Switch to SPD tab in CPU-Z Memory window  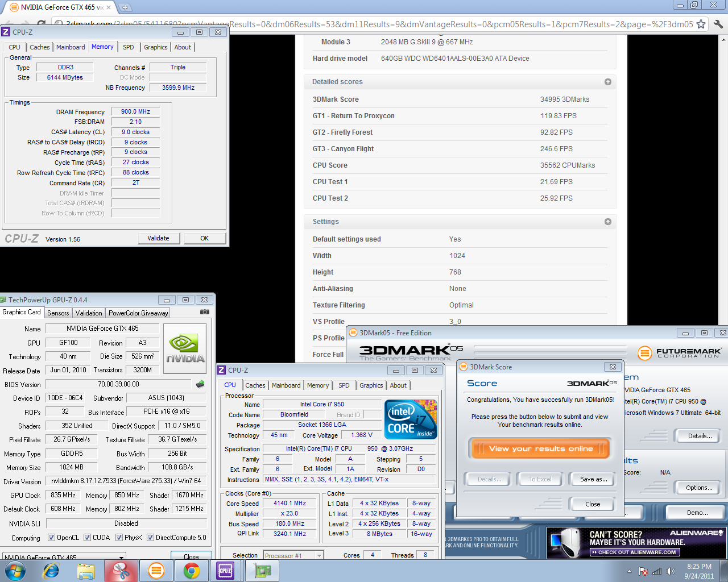pos(129,47)
